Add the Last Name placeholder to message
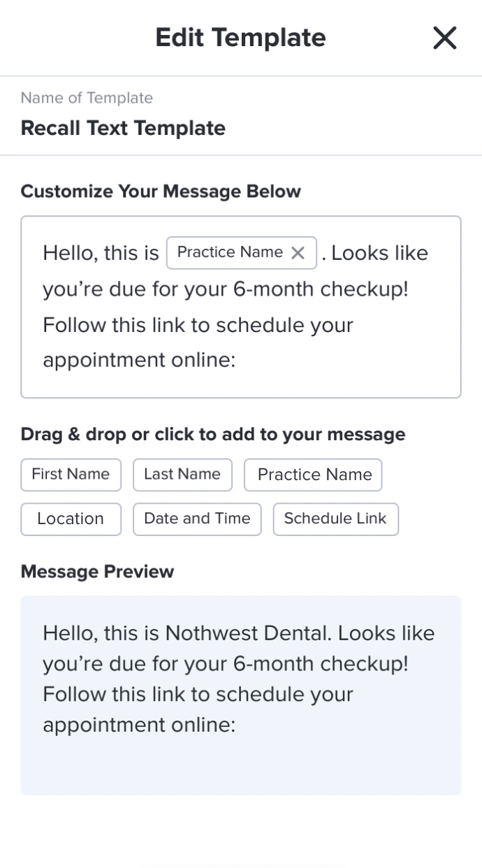Screen dimensions: 482x868 [x=182, y=475]
